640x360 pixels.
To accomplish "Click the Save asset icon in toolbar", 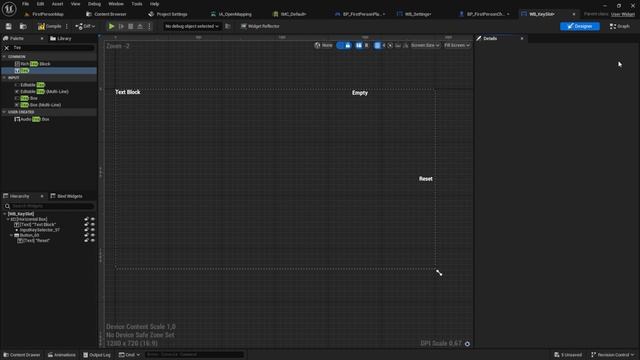I will point(9,26).
